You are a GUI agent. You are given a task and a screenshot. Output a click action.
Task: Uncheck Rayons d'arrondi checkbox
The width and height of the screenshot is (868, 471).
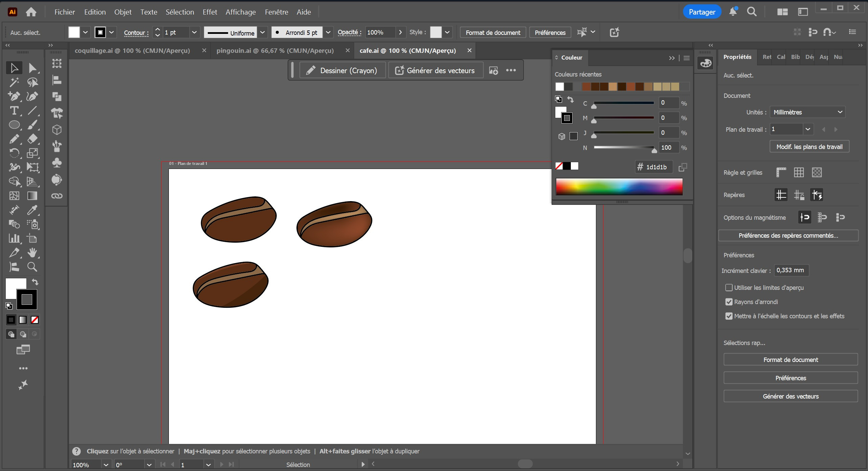(x=729, y=302)
